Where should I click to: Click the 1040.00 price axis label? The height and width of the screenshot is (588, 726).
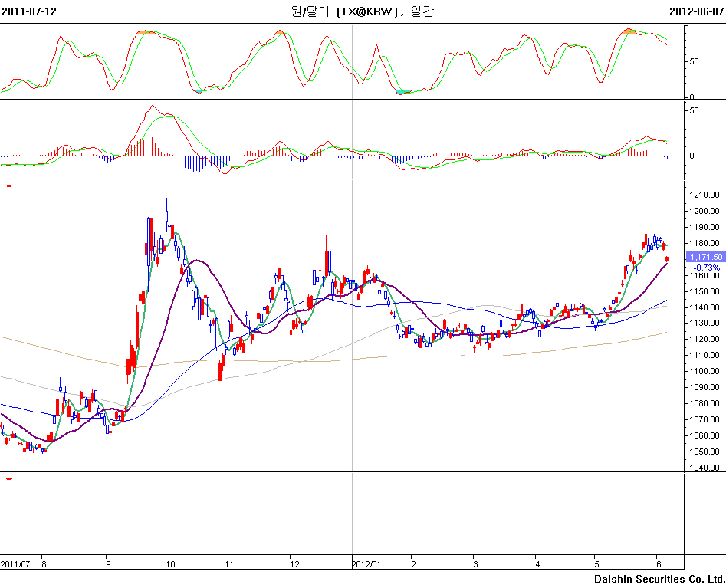[704, 468]
